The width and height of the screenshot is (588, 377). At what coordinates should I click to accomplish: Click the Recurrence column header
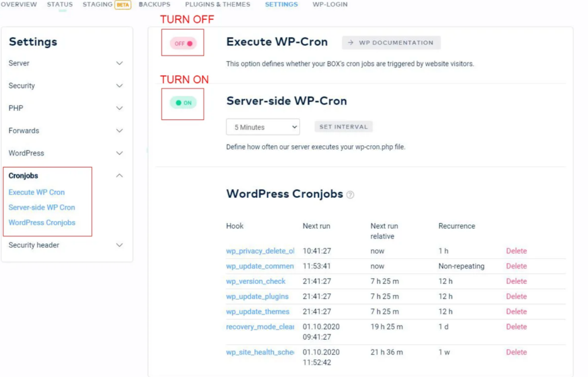(x=457, y=226)
